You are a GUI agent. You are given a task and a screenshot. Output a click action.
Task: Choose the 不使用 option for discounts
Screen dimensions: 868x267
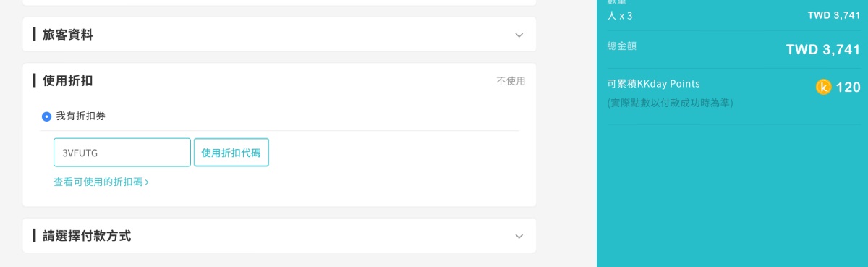pyautogui.click(x=511, y=81)
